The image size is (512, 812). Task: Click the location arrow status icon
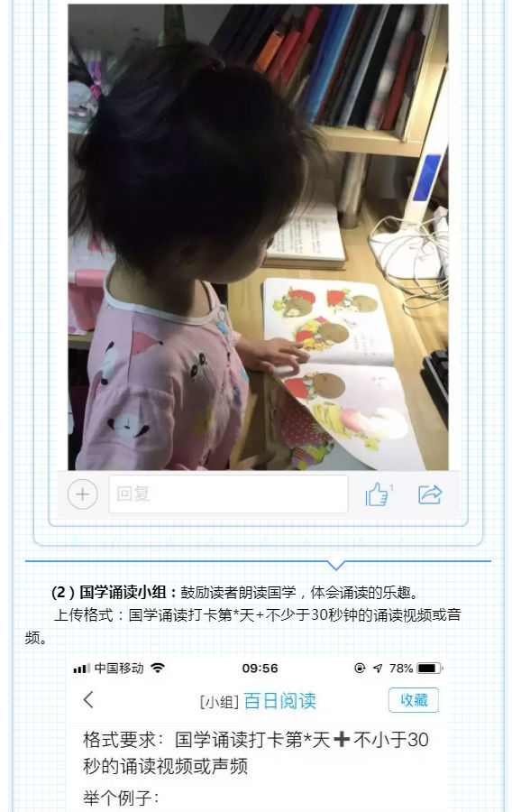coord(378,668)
